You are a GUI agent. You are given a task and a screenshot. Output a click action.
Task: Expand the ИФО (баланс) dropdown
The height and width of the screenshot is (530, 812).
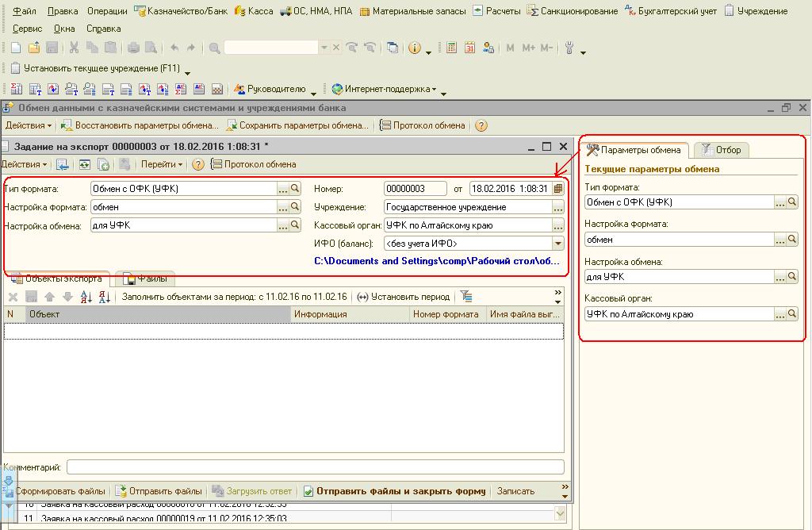[x=558, y=244]
